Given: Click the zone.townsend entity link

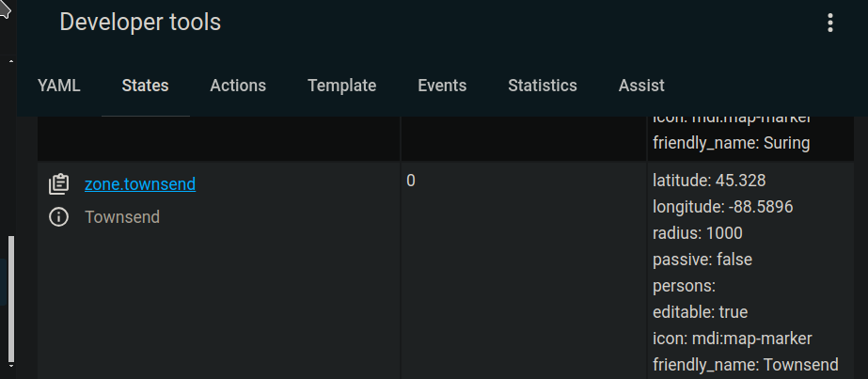Looking at the screenshot, I should pyautogui.click(x=140, y=184).
